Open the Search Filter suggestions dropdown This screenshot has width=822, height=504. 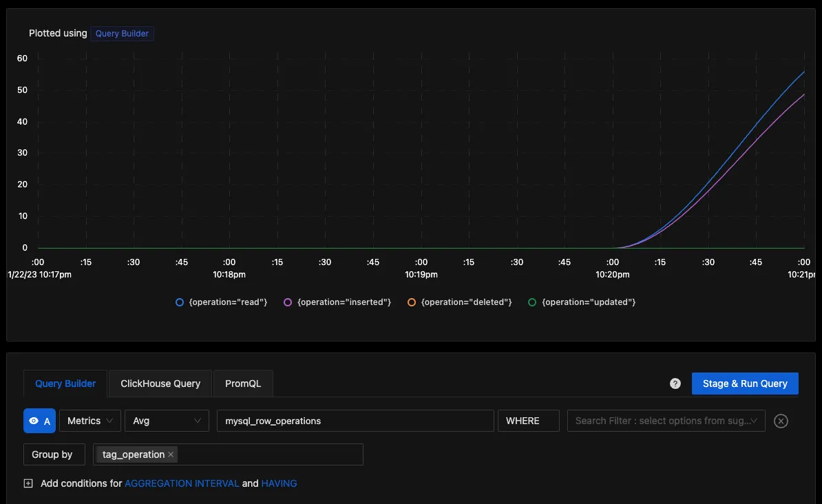666,421
